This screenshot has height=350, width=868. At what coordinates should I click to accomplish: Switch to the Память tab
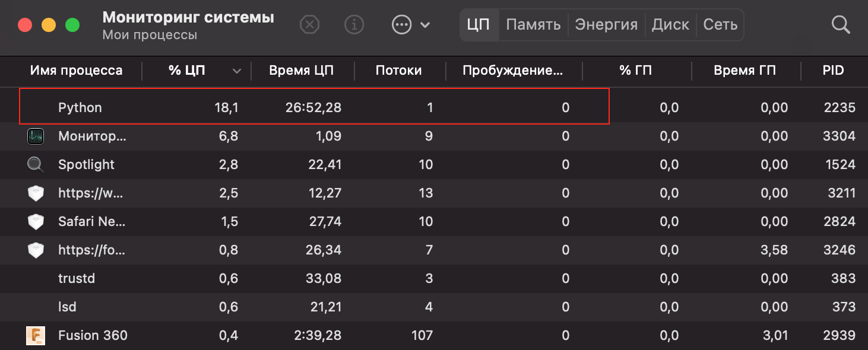tap(533, 25)
